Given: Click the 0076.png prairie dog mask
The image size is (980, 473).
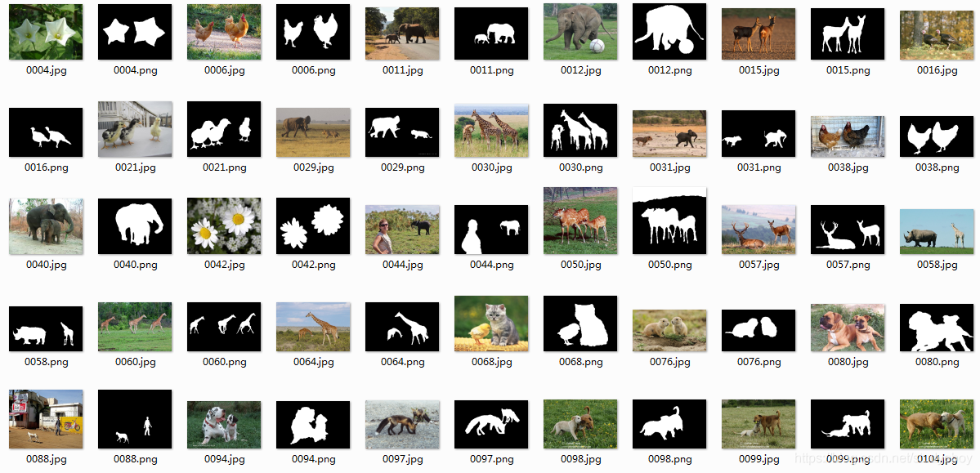Looking at the screenshot, I should [758, 331].
